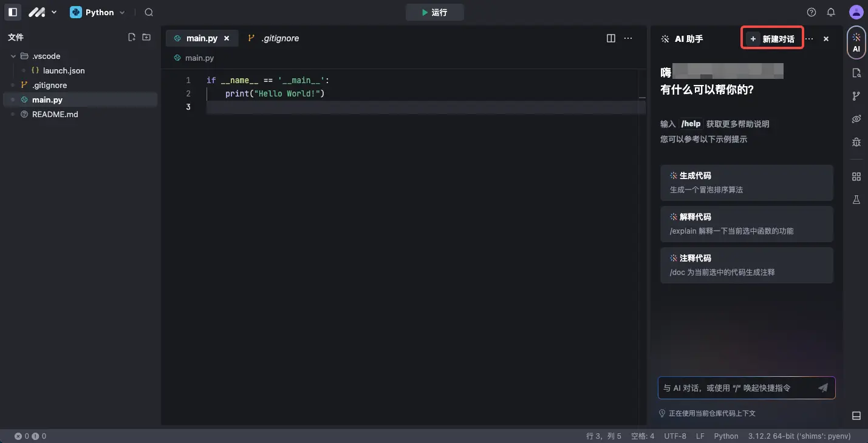The height and width of the screenshot is (443, 868).
Task: Change LF line ending setting
Action: (700, 436)
